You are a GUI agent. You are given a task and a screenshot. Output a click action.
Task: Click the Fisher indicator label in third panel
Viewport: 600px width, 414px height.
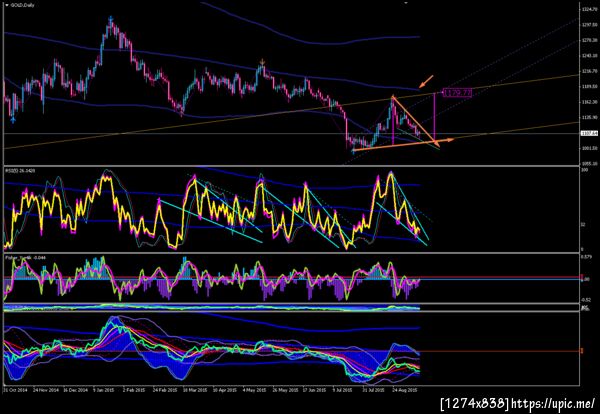pos(25,258)
